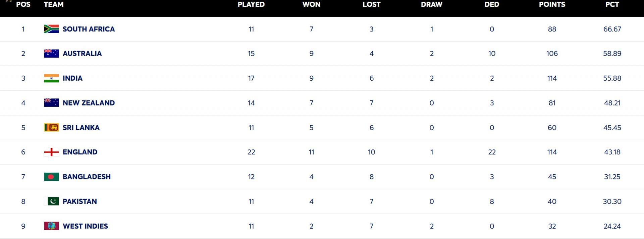The width and height of the screenshot is (644, 239).
Task: Click the DED column header
Action: click(x=492, y=4)
